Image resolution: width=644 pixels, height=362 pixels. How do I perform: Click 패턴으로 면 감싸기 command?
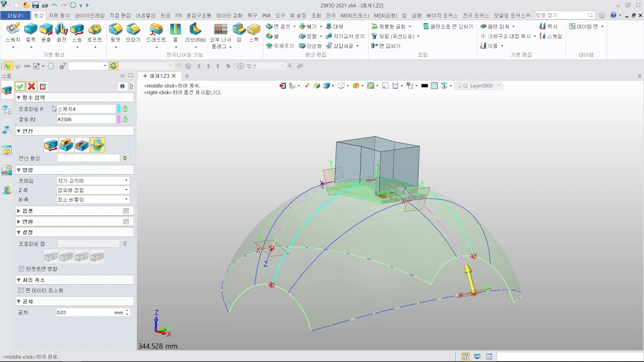pyautogui.click(x=448, y=27)
